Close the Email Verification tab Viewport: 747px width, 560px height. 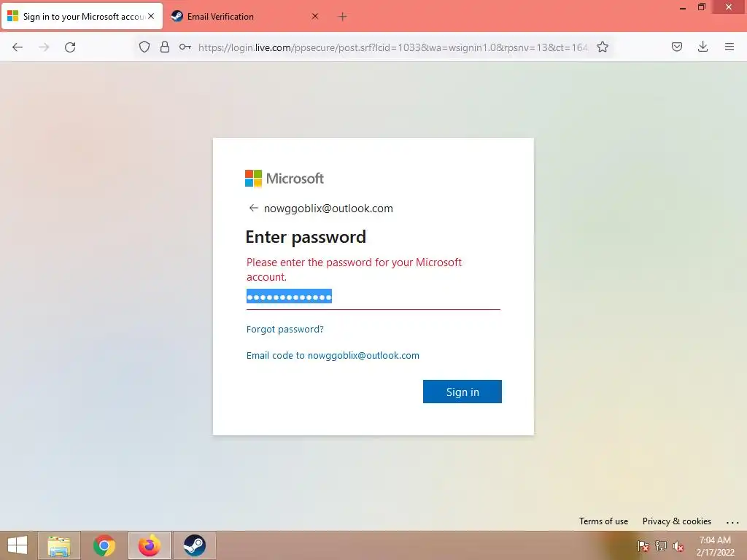(315, 16)
